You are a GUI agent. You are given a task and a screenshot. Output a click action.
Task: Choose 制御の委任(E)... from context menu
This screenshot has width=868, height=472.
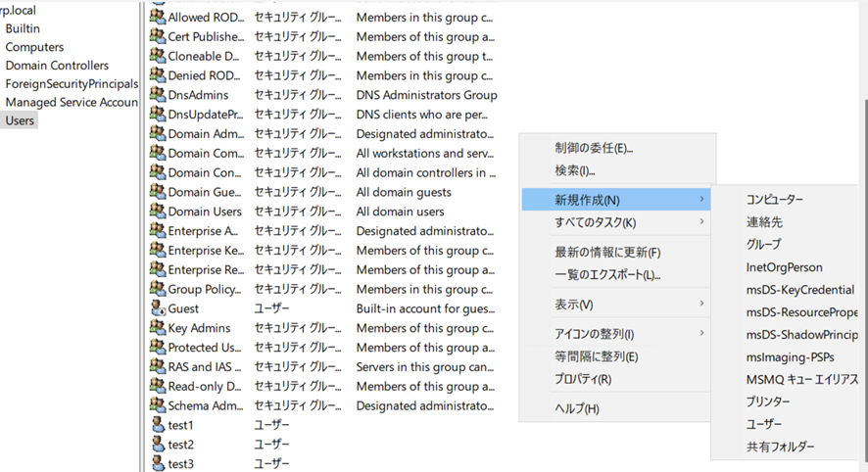pos(594,148)
